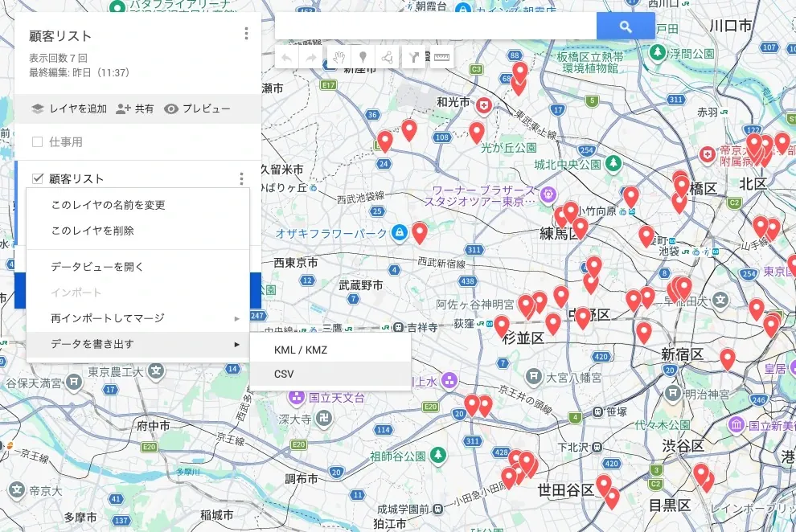
Task: Click the red pin near オザキフラワーパーク
Action: click(420, 233)
